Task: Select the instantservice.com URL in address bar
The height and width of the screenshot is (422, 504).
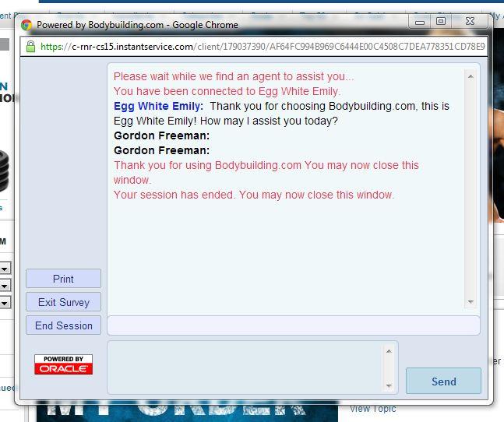Action: [x=263, y=47]
